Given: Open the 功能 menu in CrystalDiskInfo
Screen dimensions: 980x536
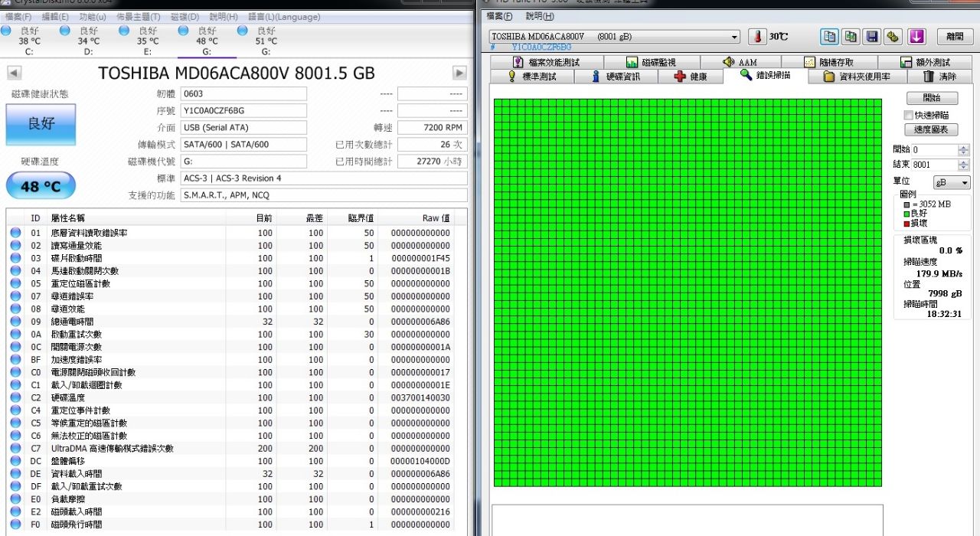Looking at the screenshot, I should [93, 17].
